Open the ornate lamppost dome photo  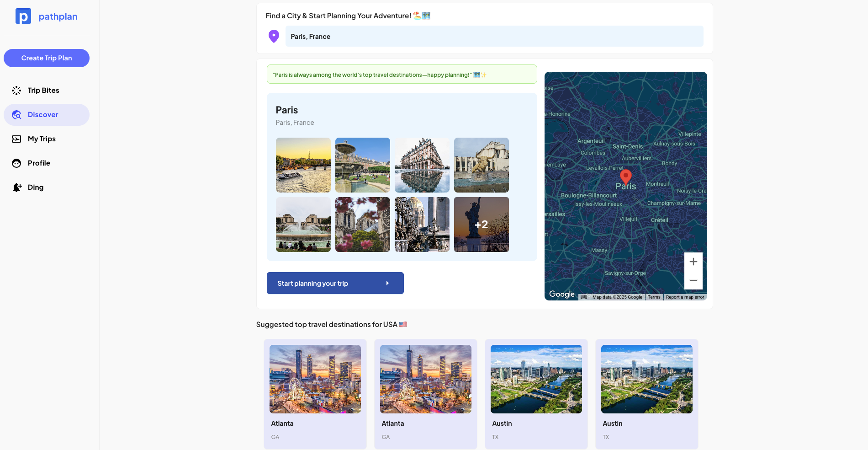[x=422, y=225]
